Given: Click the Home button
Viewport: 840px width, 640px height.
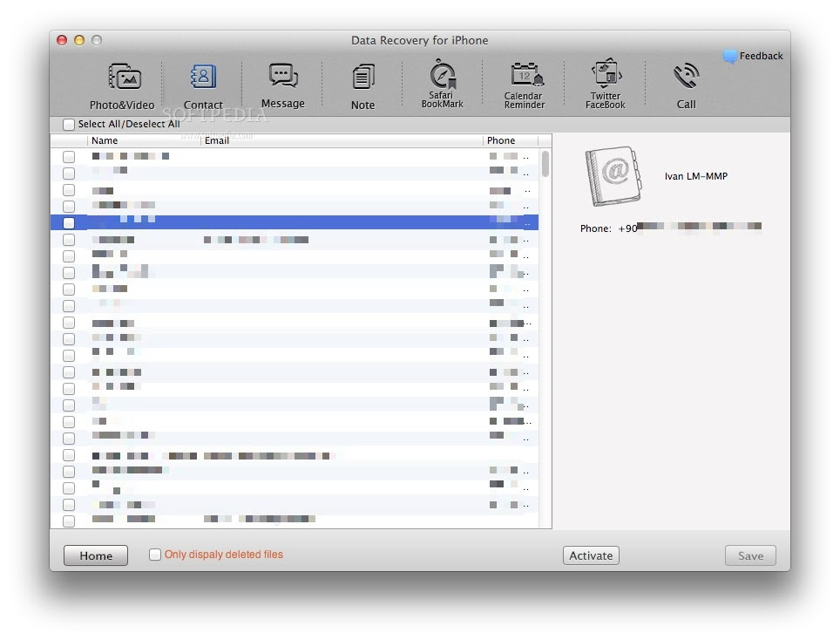Looking at the screenshot, I should tap(96, 555).
